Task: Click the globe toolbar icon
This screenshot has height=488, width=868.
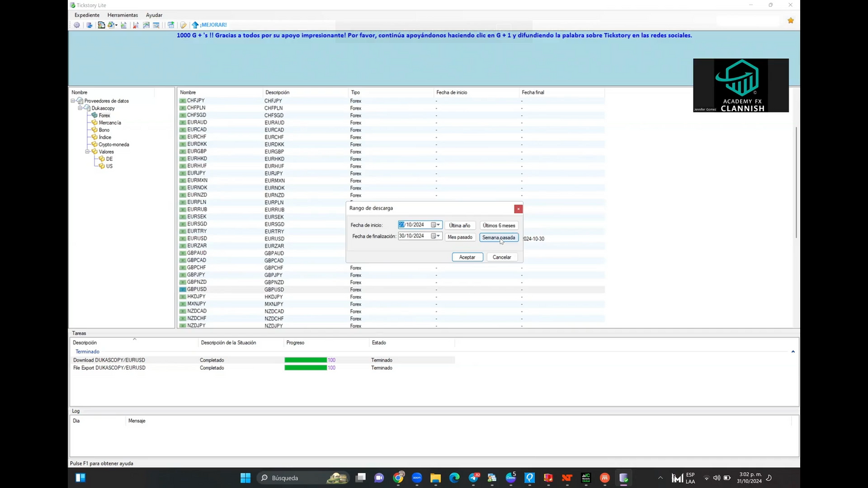Action: tap(111, 25)
